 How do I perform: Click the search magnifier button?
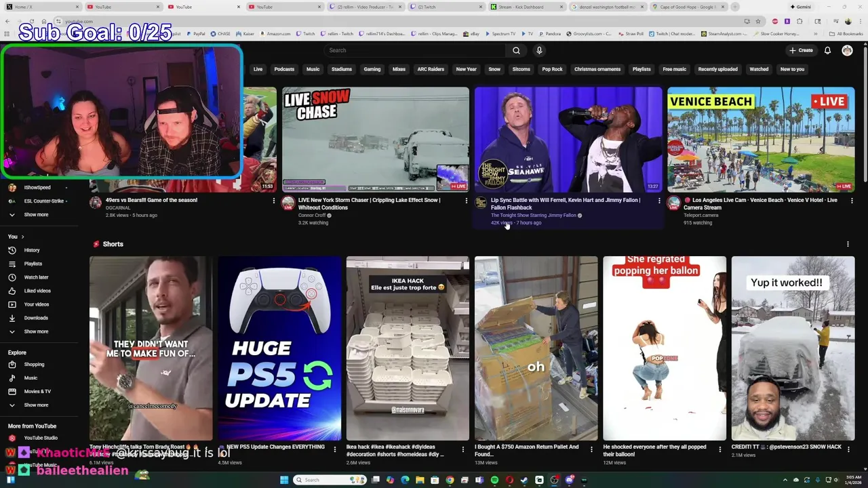click(516, 50)
